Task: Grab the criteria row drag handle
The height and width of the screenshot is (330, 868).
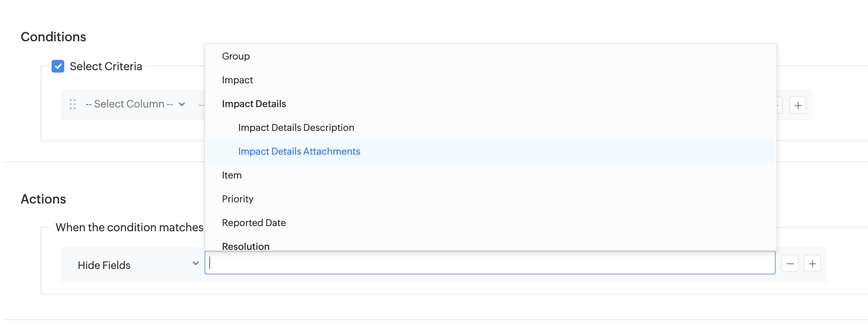Action: pyautogui.click(x=73, y=104)
